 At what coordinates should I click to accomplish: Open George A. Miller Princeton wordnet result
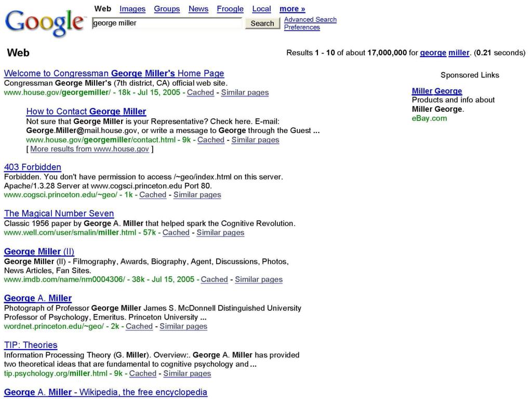[38, 298]
